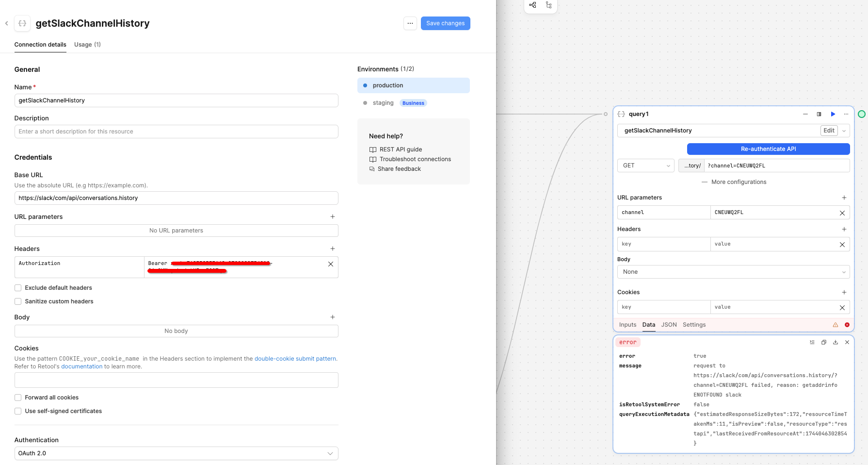Tick the Forward all cookies option
Image resolution: width=868 pixels, height=465 pixels.
18,398
